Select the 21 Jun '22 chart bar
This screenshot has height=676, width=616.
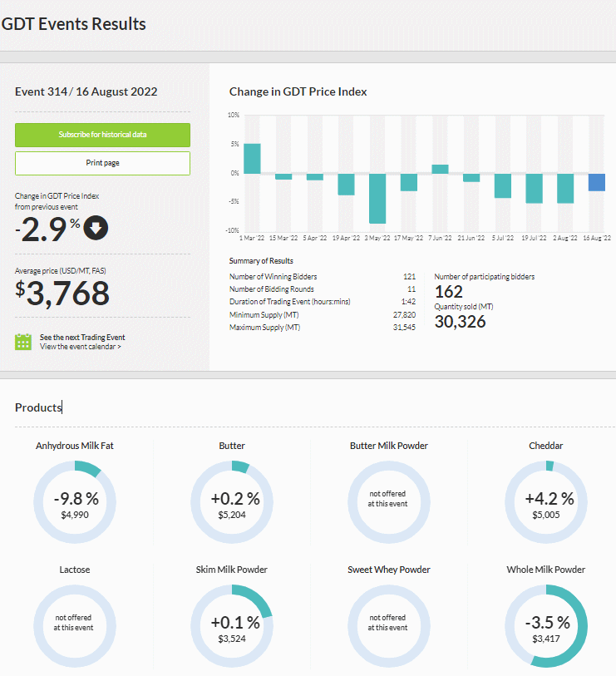(471, 178)
